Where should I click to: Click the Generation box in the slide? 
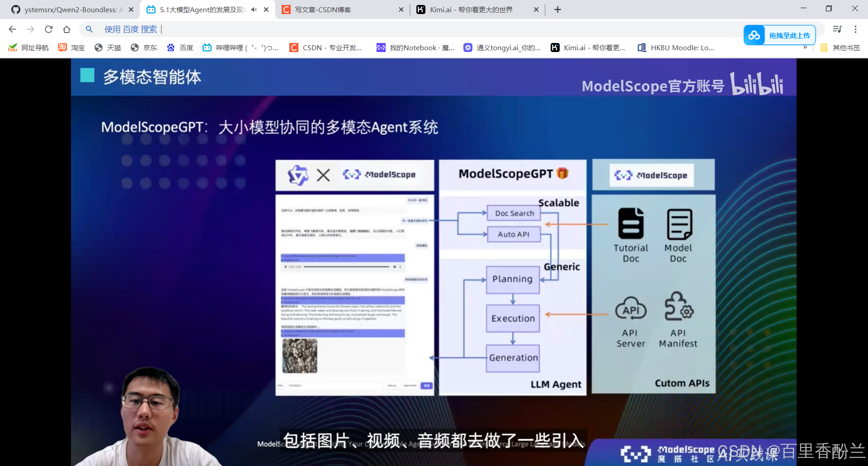(x=513, y=358)
